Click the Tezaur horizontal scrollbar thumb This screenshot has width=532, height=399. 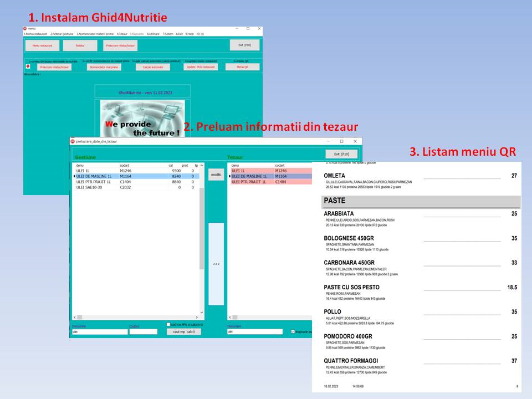tap(234, 317)
